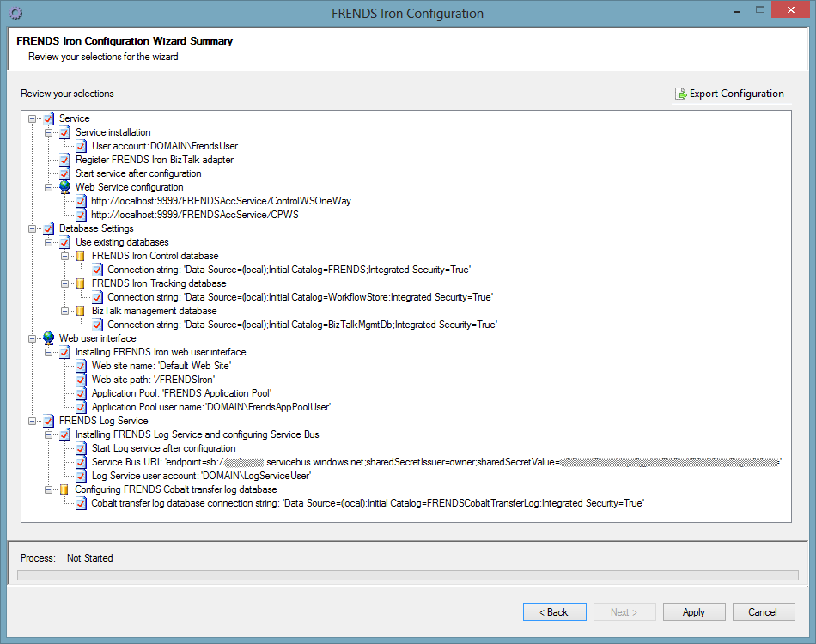Click the disabled Next button
The image size is (816, 644).
(x=624, y=612)
